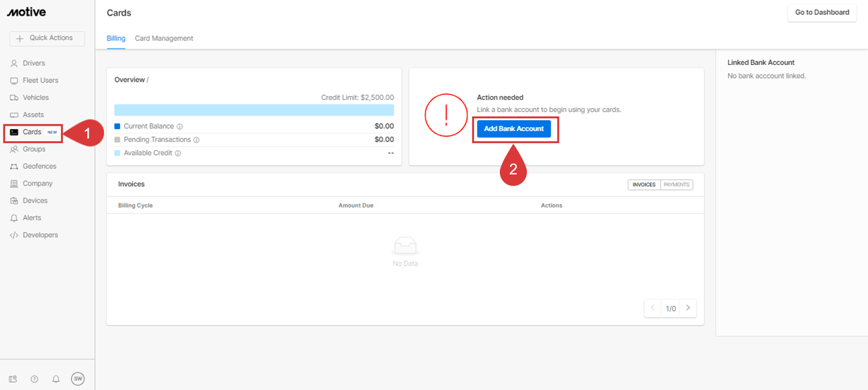
Task: Select the Billing tab
Action: [x=116, y=39]
